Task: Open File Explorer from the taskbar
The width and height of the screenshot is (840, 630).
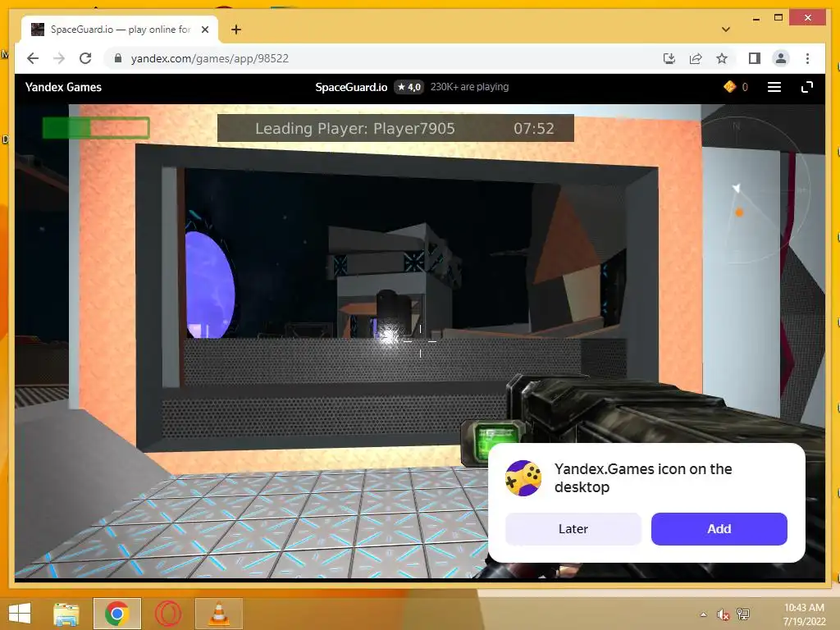Action: [x=66, y=614]
